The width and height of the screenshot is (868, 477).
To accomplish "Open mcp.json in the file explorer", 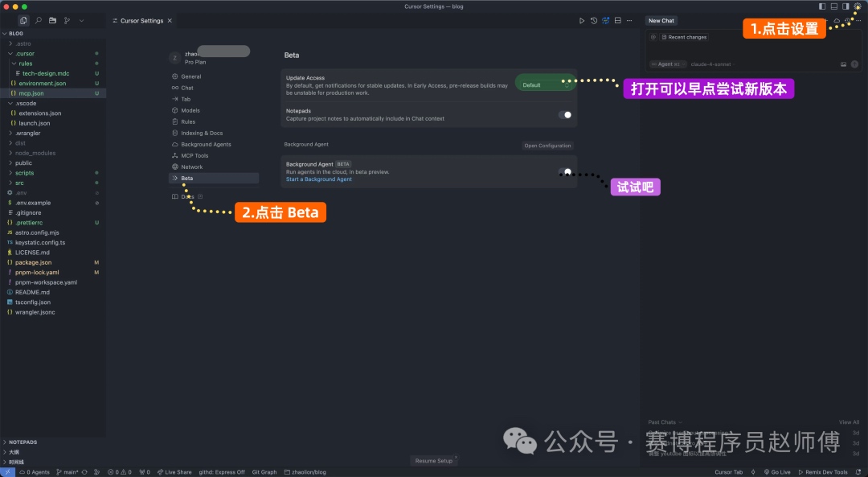I will (x=53, y=93).
